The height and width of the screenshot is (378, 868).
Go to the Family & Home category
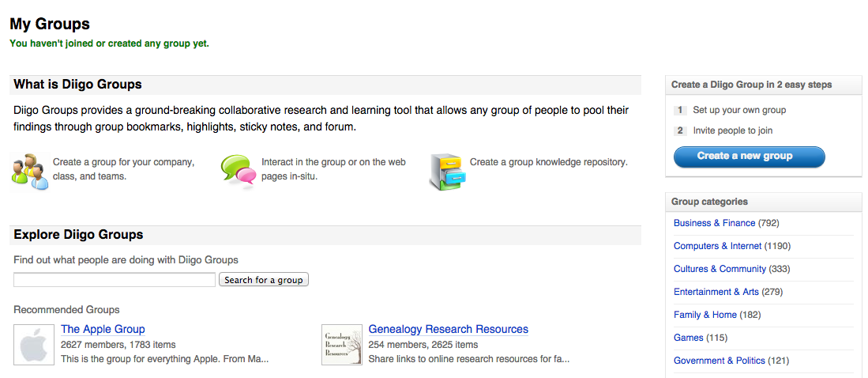(705, 315)
